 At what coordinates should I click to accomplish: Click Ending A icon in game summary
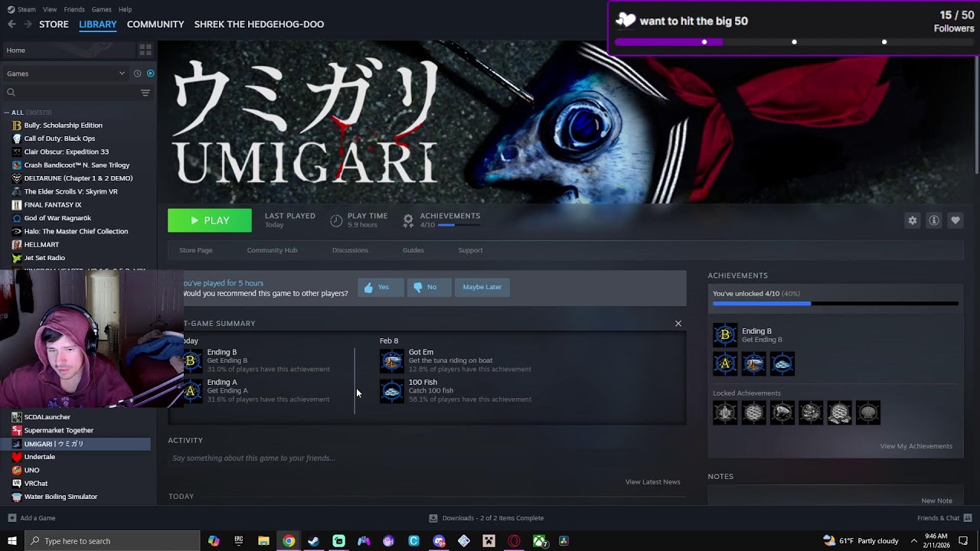point(191,391)
